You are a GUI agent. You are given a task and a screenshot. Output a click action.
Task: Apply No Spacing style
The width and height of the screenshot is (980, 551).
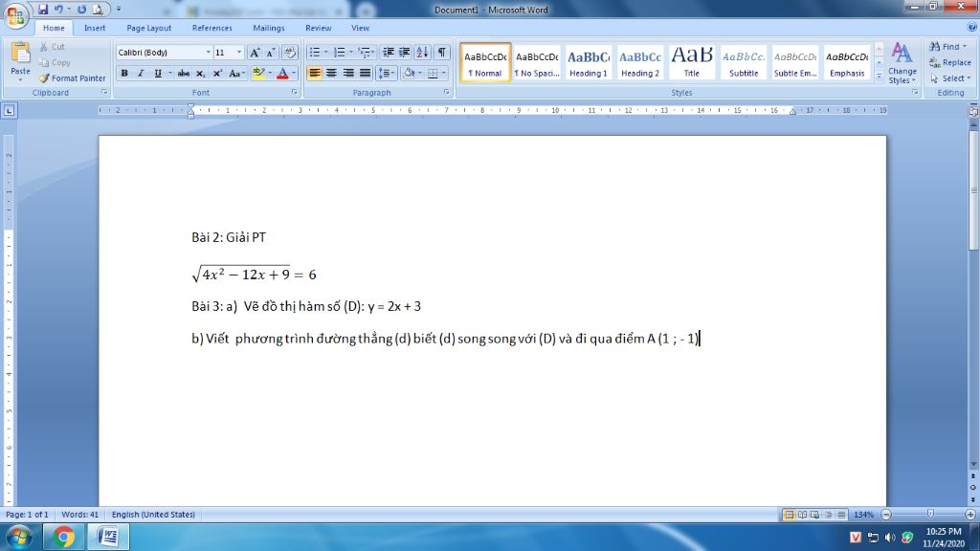point(536,62)
